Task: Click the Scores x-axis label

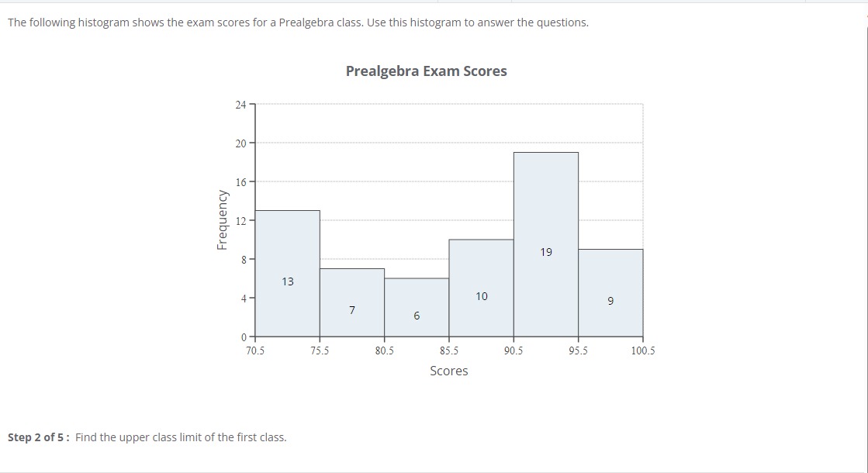Action: tap(449, 371)
